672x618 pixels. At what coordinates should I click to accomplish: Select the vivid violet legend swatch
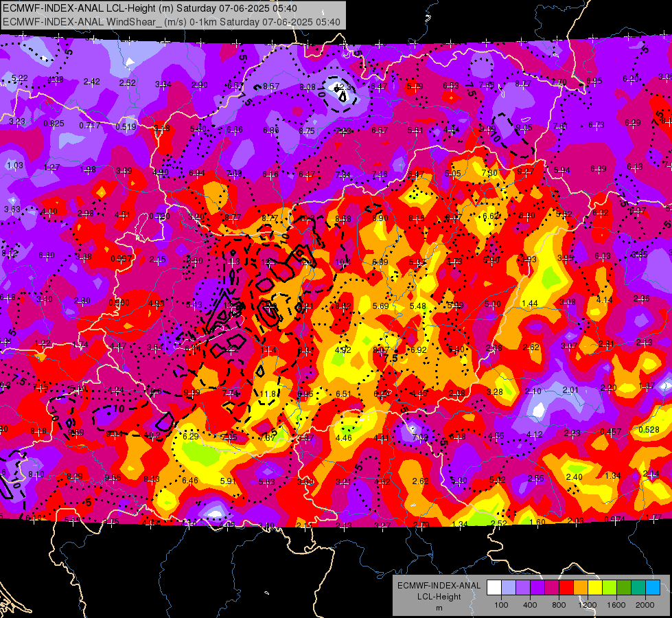(x=537, y=588)
